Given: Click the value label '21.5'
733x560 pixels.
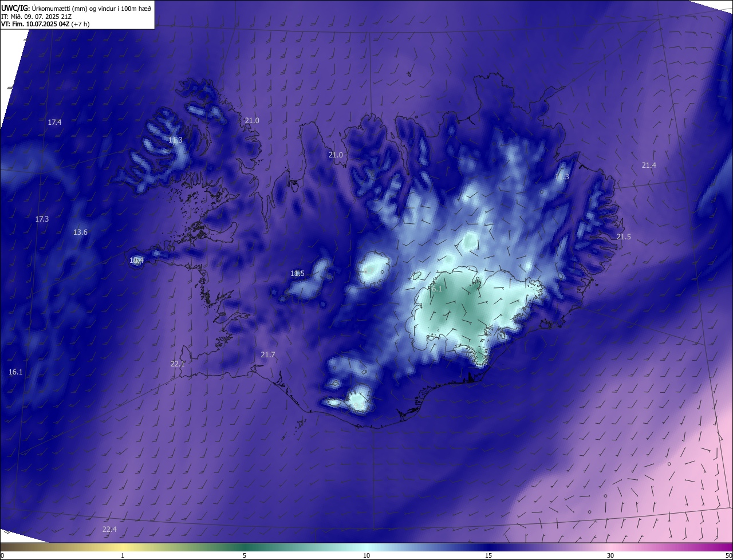Looking at the screenshot, I should (624, 236).
